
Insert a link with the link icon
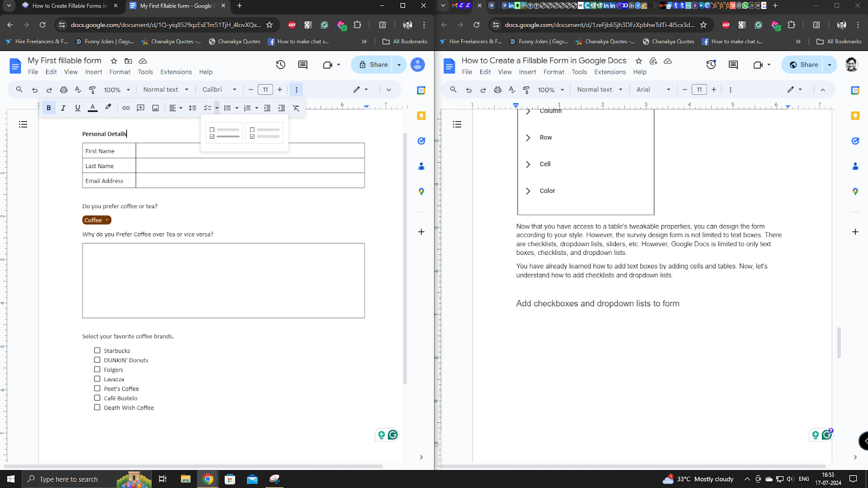tap(125, 108)
